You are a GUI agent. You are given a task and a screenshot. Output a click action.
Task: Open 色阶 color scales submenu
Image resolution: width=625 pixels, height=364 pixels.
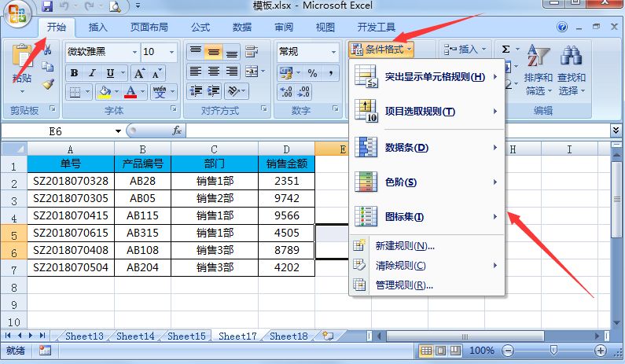(427, 182)
